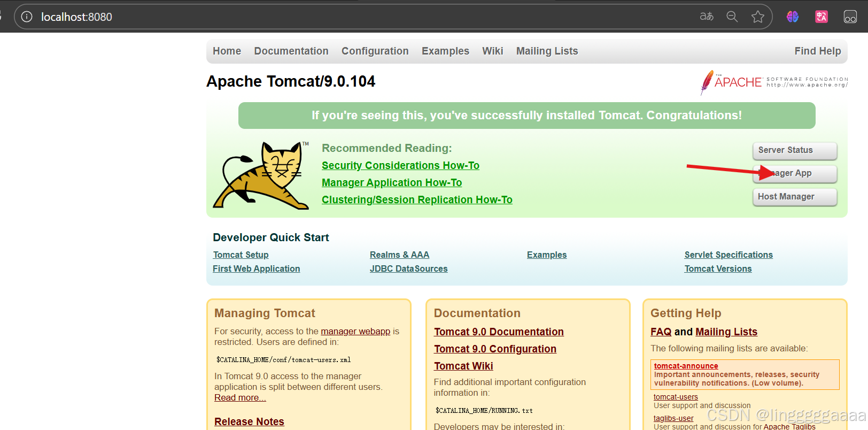Open the Documentation menu item
Viewport: 868px width, 430px height.
click(291, 51)
